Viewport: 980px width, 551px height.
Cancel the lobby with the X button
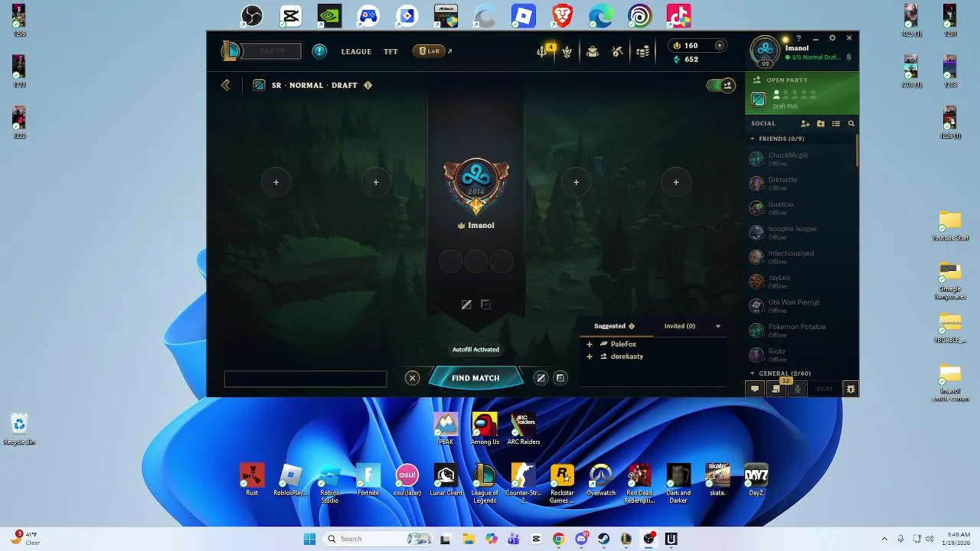[x=412, y=378]
